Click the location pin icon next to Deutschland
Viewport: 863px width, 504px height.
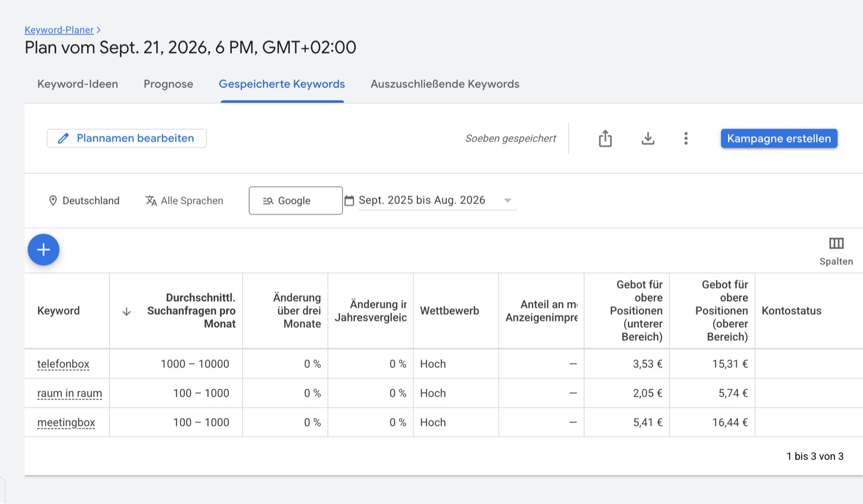53,201
